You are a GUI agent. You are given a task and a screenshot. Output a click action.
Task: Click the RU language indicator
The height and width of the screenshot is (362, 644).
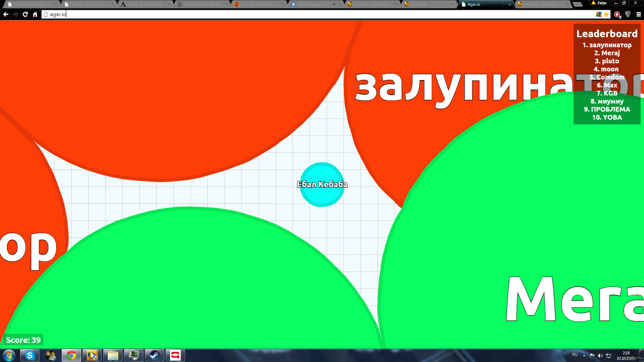[575, 355]
